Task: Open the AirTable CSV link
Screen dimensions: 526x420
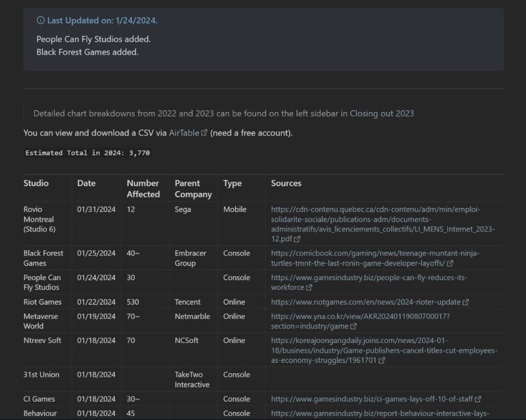Action: (x=184, y=133)
